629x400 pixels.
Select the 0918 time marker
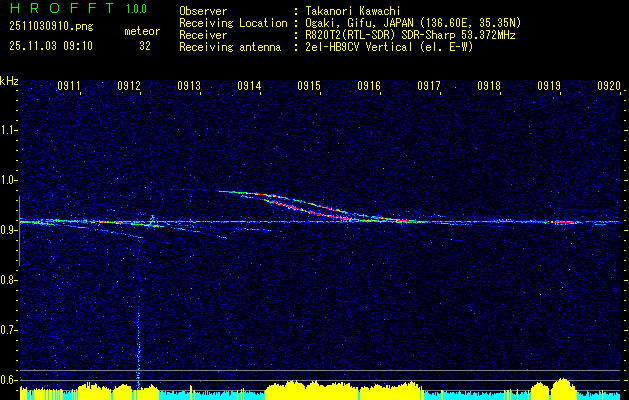(x=488, y=87)
